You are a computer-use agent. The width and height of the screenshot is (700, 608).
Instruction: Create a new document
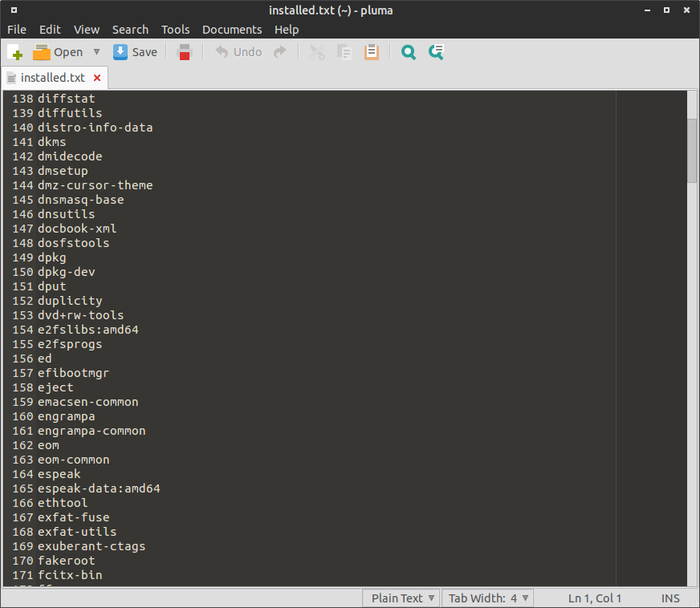[x=15, y=51]
